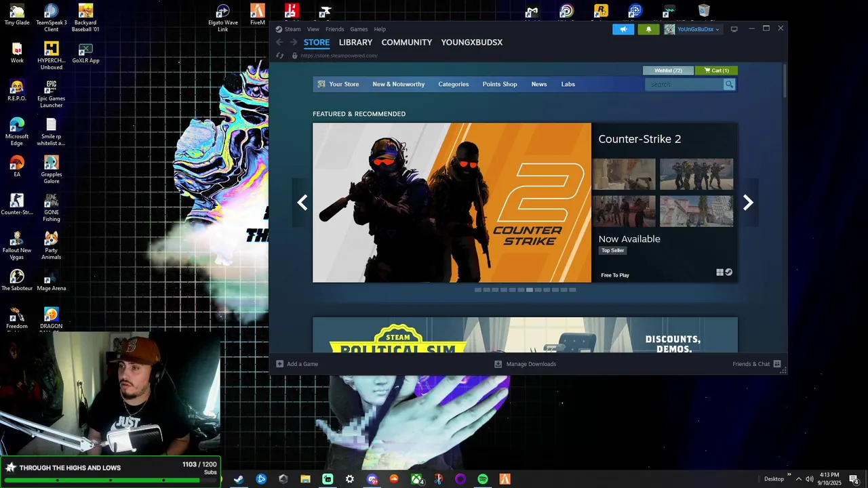Open Elgato Wave Link desktop icon
Screen dimensions: 868x488
223,18
